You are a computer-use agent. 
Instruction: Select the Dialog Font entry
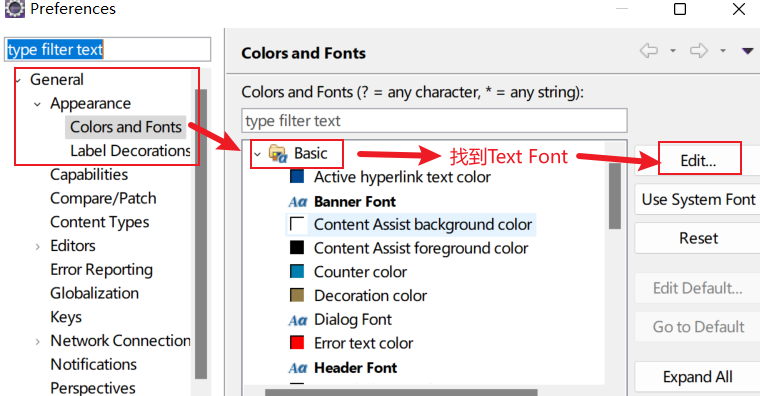[x=353, y=319]
